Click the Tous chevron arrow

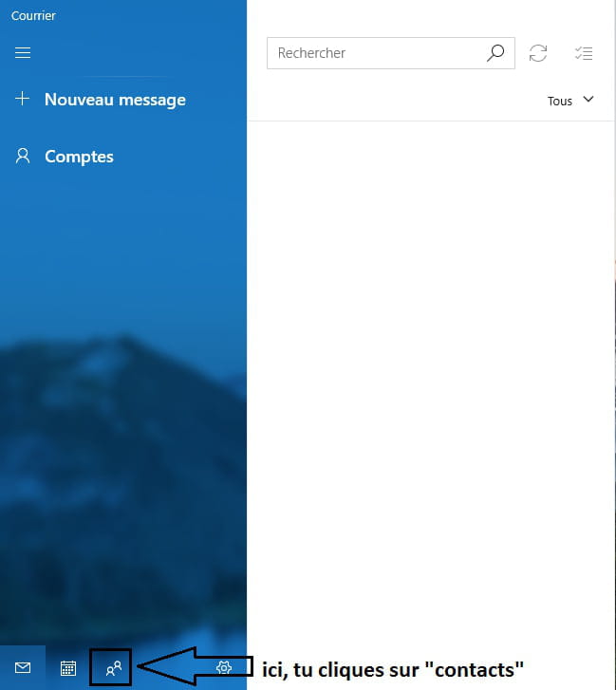click(x=588, y=99)
